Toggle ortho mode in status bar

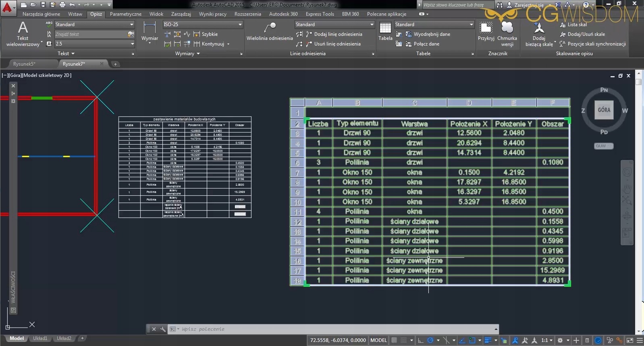(x=420, y=340)
